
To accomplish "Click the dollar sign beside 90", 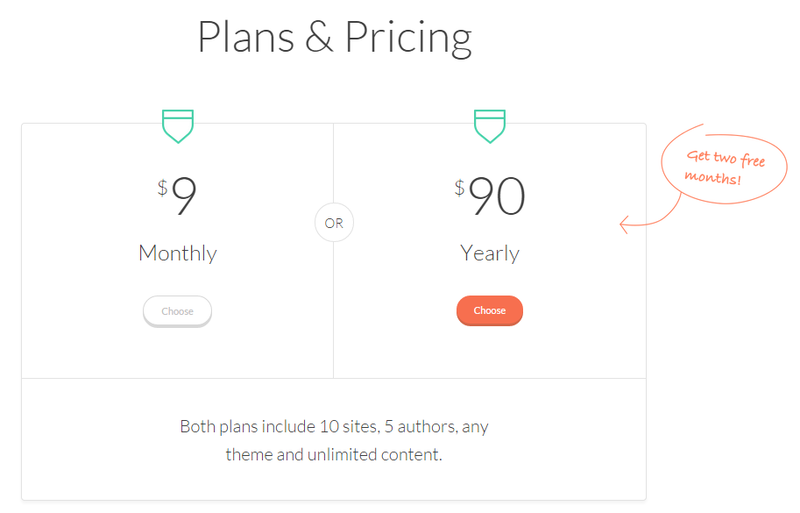I will [x=460, y=188].
